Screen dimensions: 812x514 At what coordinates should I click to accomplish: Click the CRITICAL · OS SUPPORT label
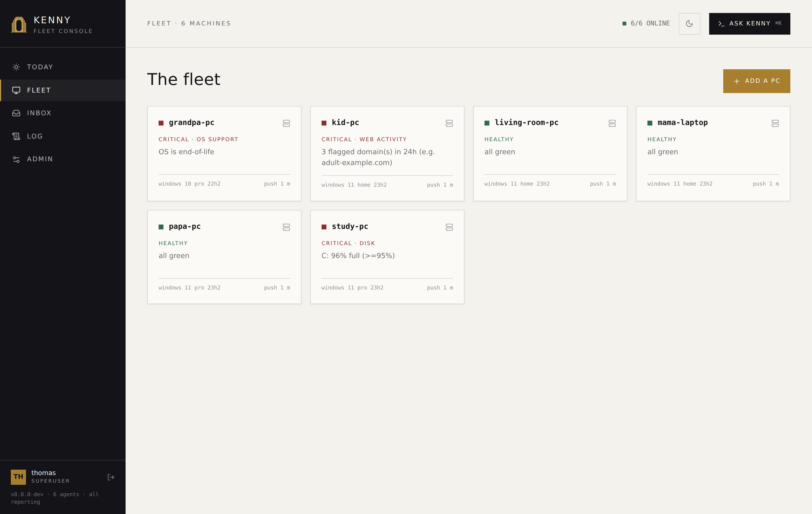coord(198,139)
